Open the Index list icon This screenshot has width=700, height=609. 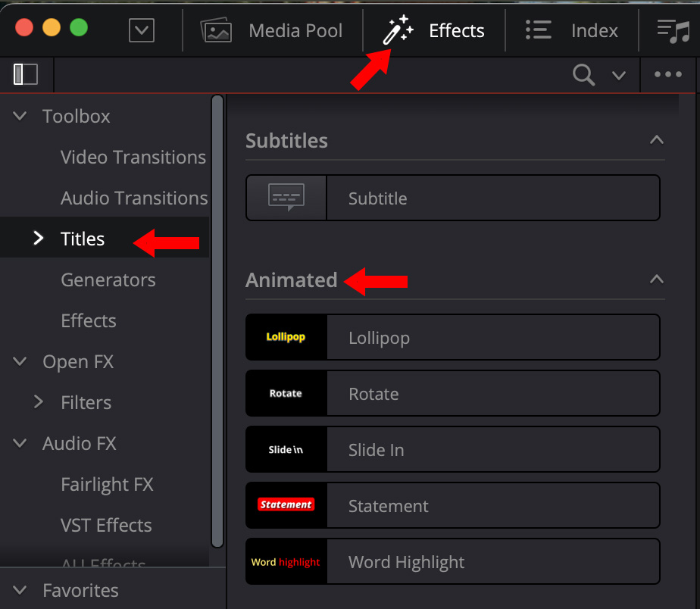point(538,30)
